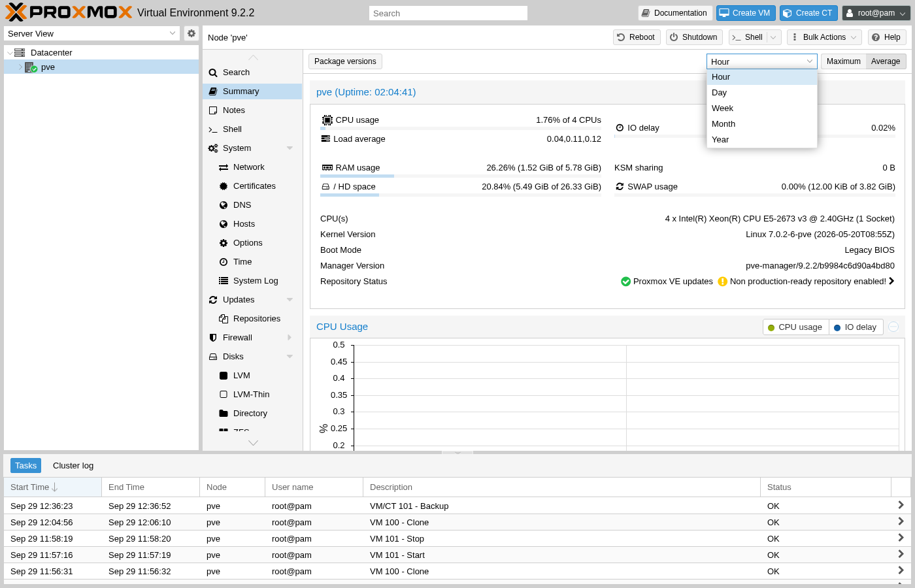Click the Disks drive icon
Viewport: 915px width, 588px height.
(213, 357)
